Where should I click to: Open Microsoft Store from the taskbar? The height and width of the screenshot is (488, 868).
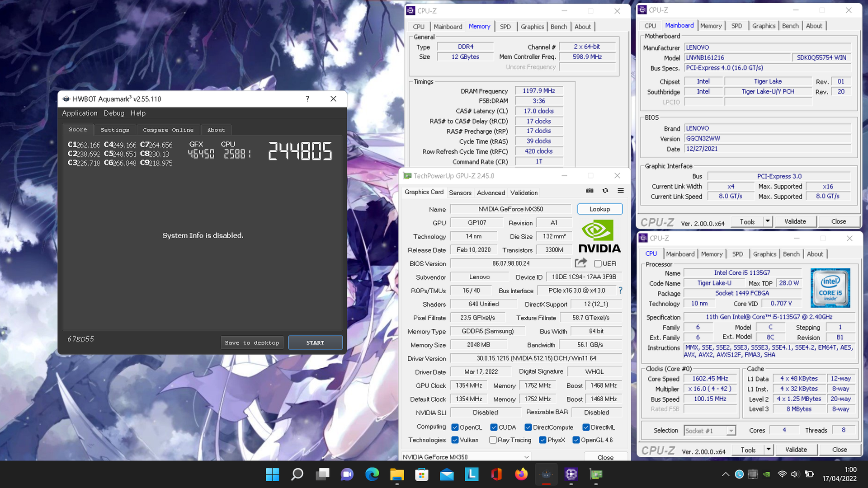tap(422, 474)
